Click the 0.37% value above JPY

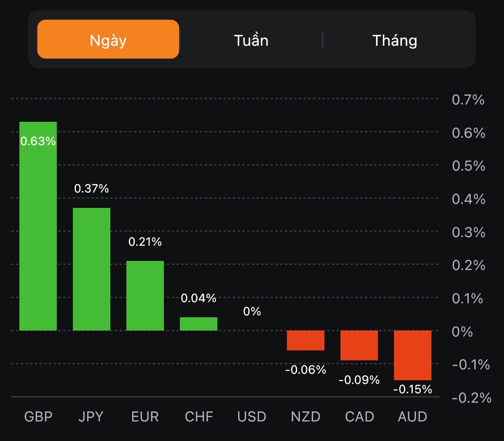pos(91,189)
